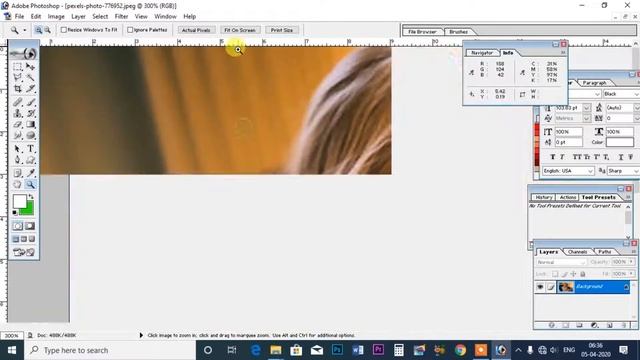Select the Magic Wand tool
This screenshot has width=640, height=360.
[x=30, y=77]
